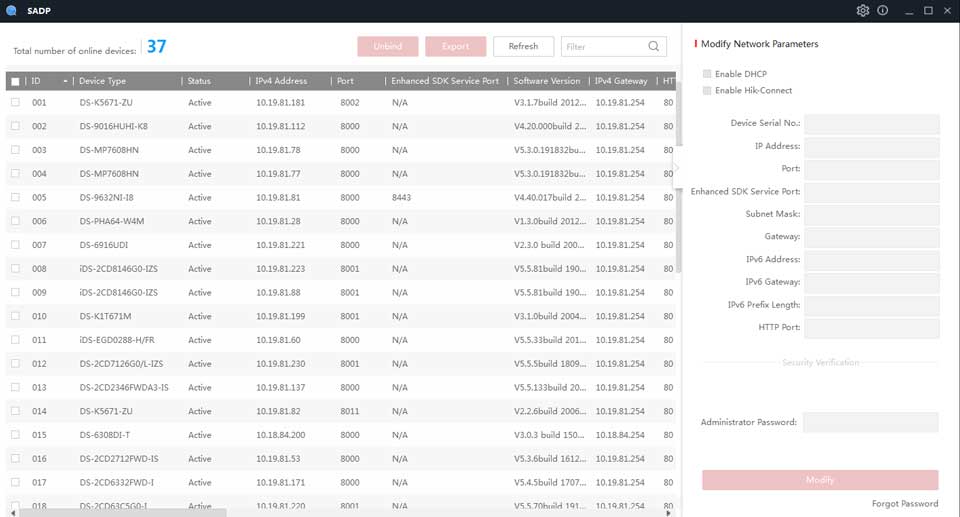This screenshot has width=960, height=517.
Task: Collapse the right panel with arrow handle
Action: (676, 168)
